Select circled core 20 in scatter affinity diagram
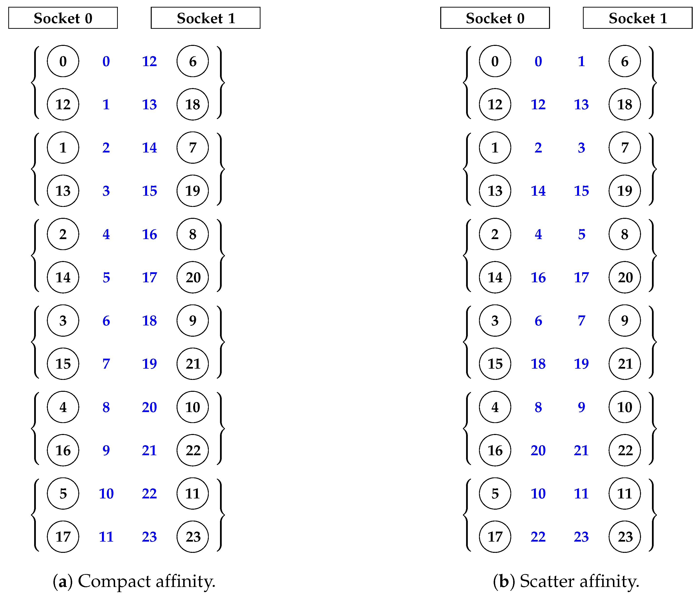 [625, 277]
